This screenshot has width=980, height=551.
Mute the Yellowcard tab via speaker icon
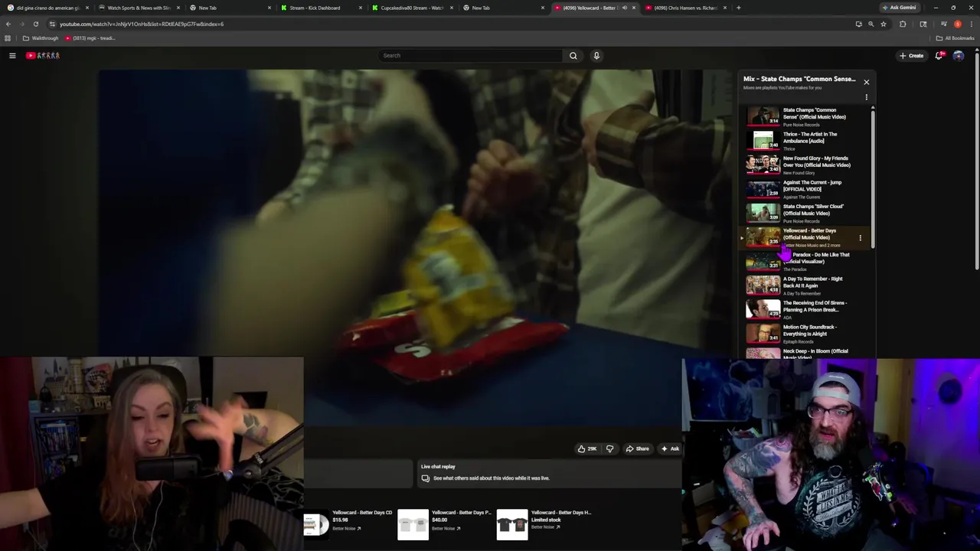pyautogui.click(x=624, y=8)
